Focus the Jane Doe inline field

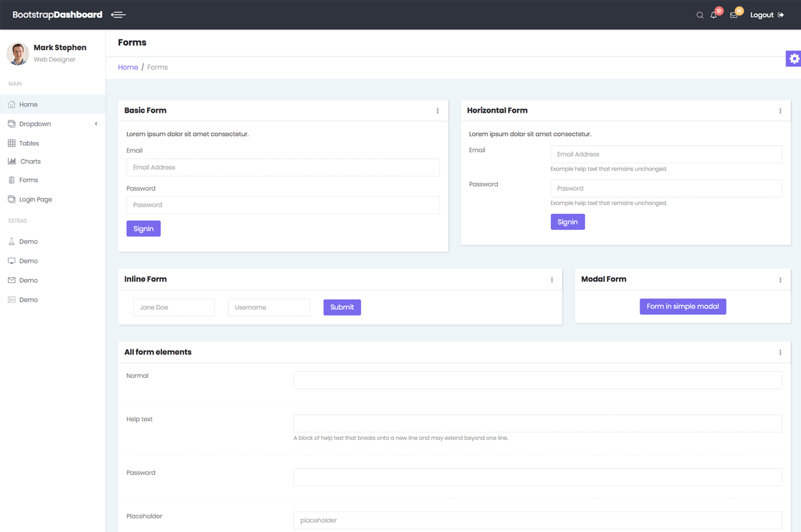(174, 307)
